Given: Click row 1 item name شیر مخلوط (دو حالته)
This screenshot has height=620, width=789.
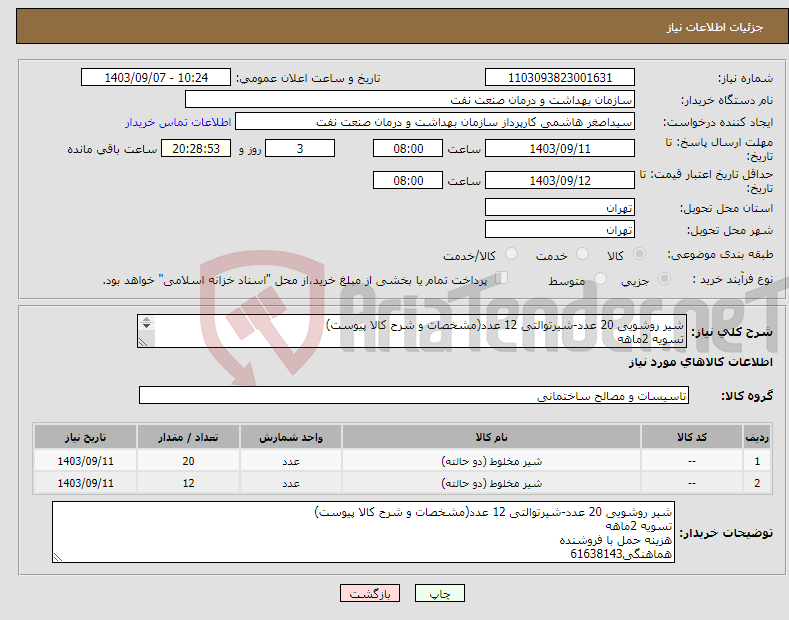Looking at the screenshot, I should point(491,461).
